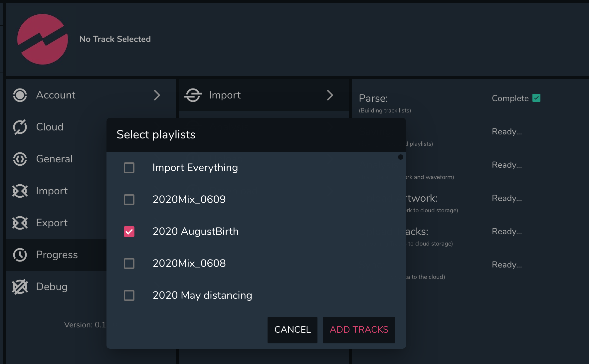Click the red app logo artwork
This screenshot has height=364, width=589.
43,39
